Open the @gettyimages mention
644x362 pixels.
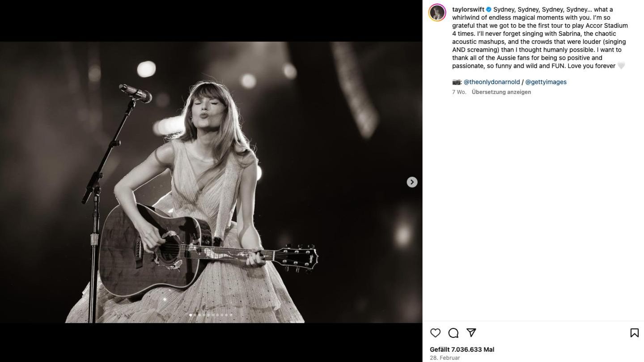click(x=546, y=82)
